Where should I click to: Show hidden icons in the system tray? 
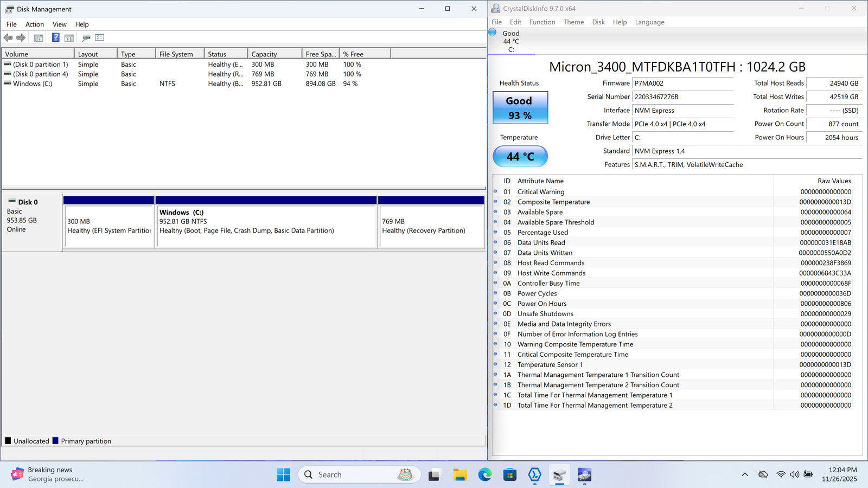[x=745, y=474]
